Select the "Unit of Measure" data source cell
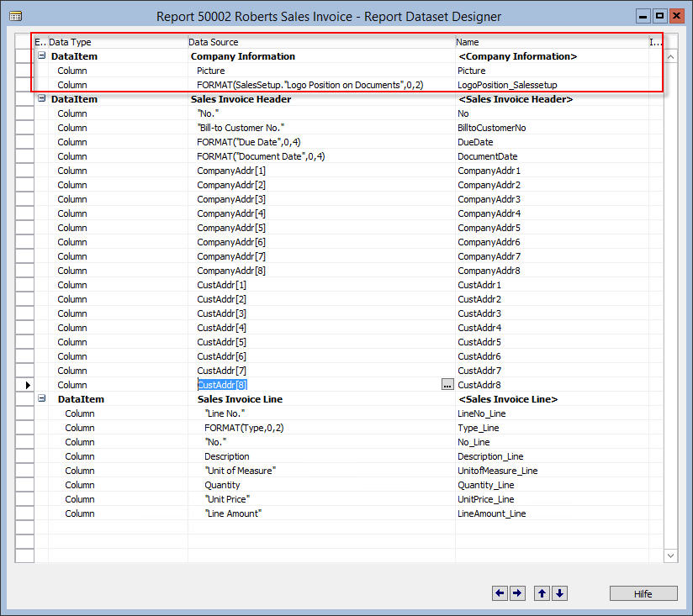This screenshot has height=616, width=693. 321,471
